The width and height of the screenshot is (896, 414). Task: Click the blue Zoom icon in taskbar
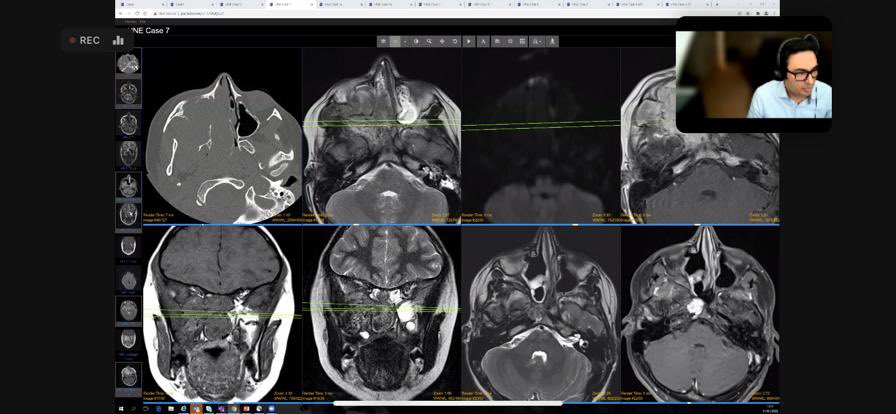(x=271, y=409)
